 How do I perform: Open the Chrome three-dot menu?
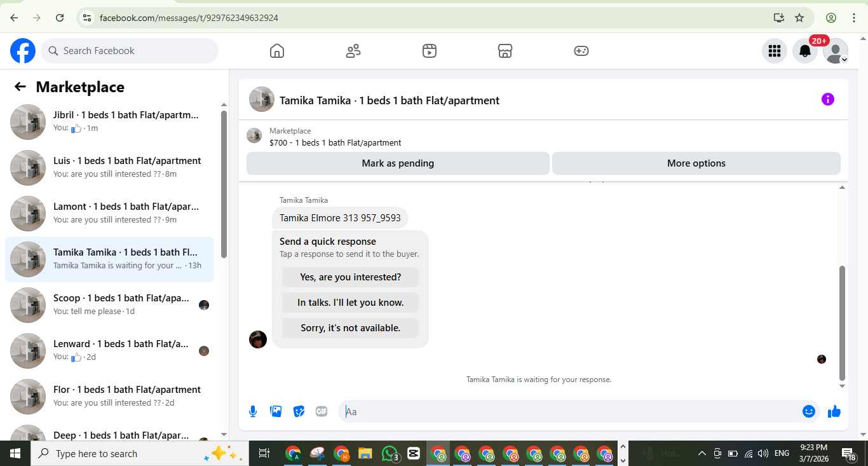pyautogui.click(x=854, y=18)
